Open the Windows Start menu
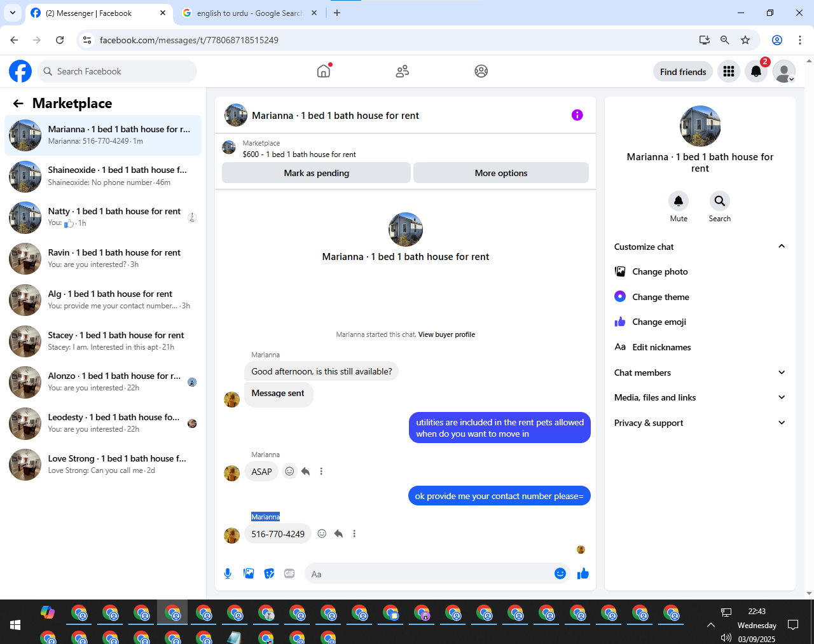Screen dimensions: 814x644 tap(15, 625)
